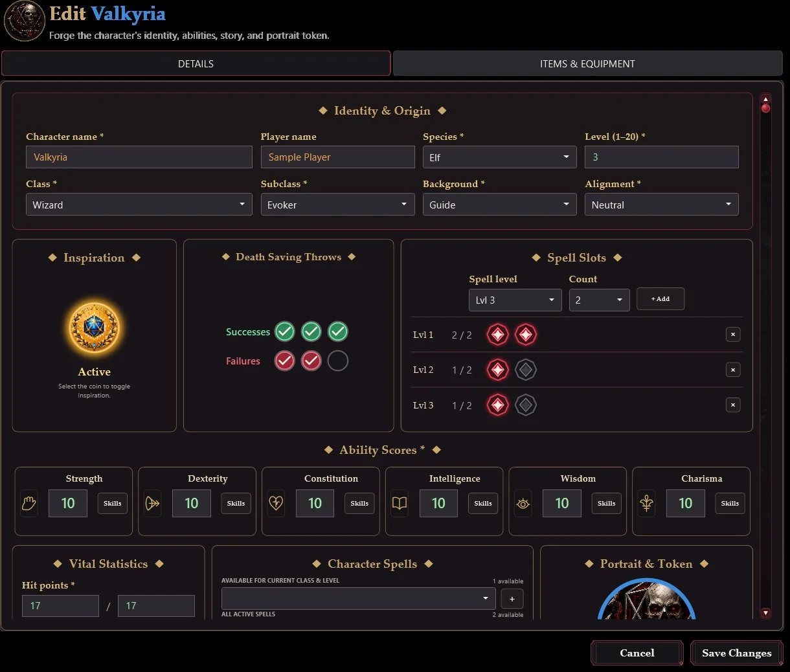Click the Intelligence book icon
The height and width of the screenshot is (672, 790).
click(x=400, y=503)
